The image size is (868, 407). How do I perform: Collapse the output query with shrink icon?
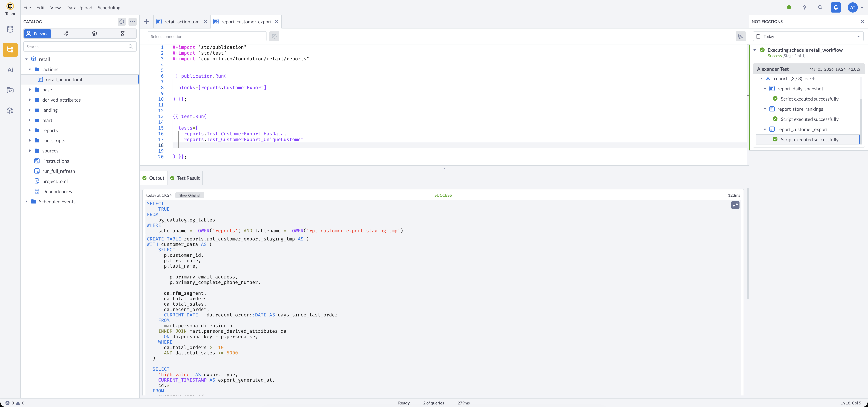[735, 205]
